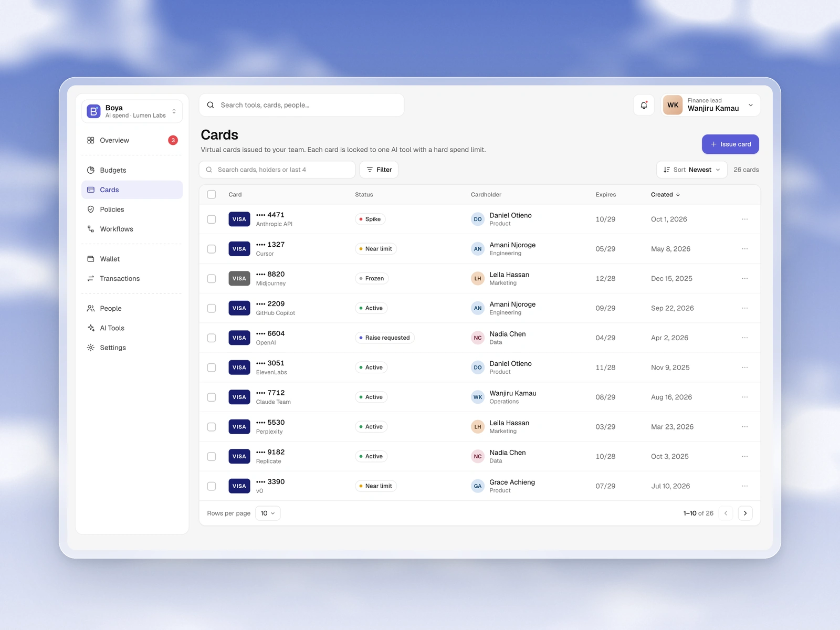Click the VISA badge for card 1327

point(239,249)
